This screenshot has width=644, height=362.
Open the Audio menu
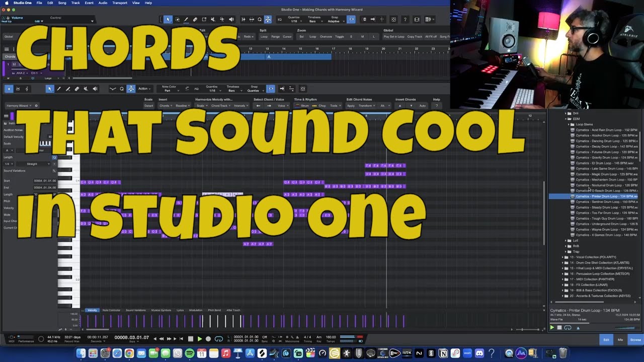coord(103,3)
